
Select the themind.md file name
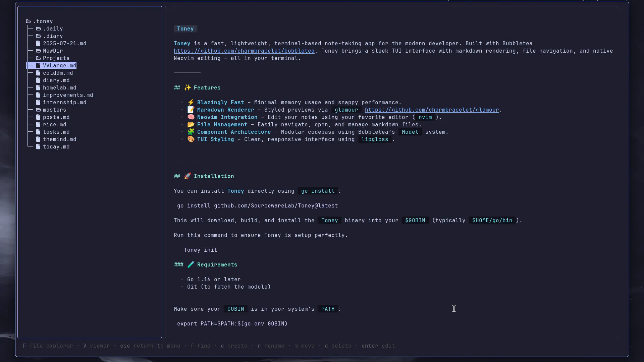pos(59,139)
